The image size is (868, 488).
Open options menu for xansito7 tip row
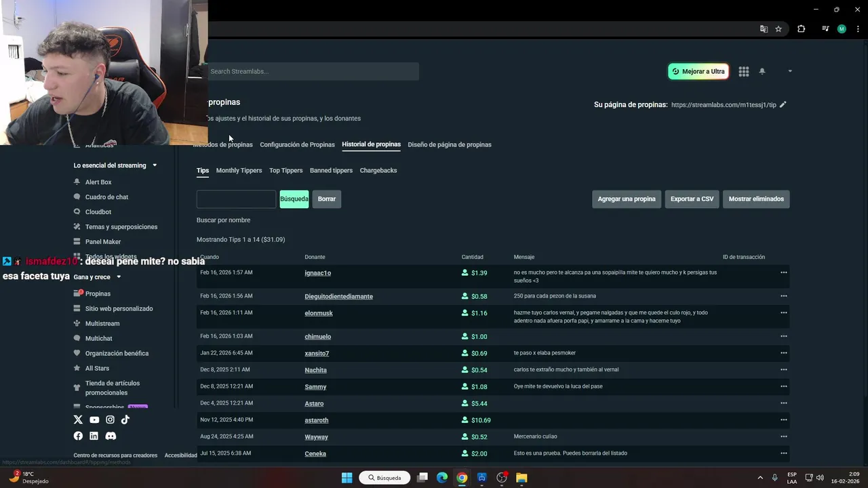click(x=783, y=352)
